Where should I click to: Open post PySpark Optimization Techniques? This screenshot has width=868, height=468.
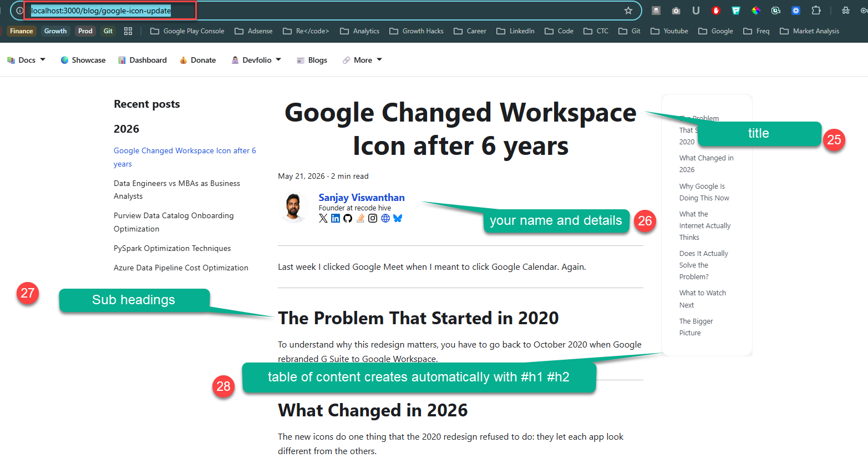[x=172, y=248]
